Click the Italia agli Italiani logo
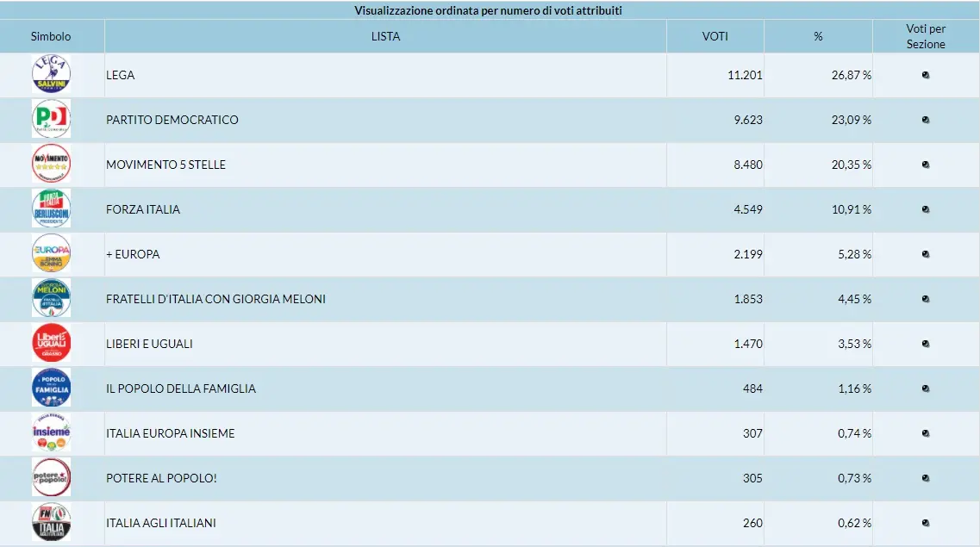The height and width of the screenshot is (547, 980). (51, 522)
